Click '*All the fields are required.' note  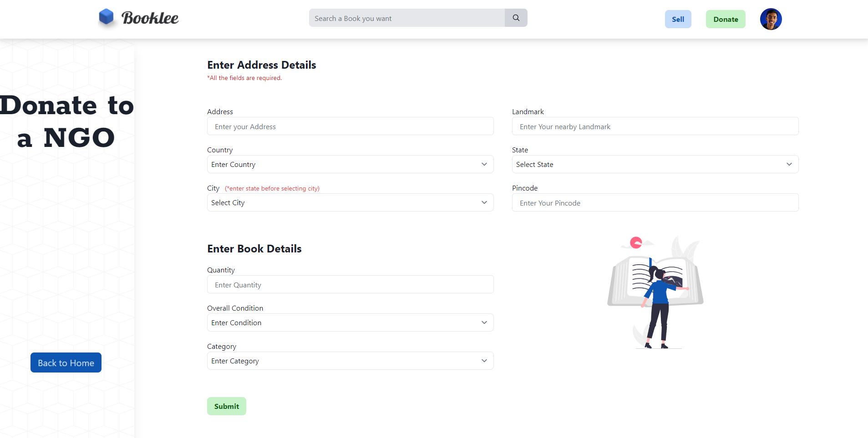244,78
